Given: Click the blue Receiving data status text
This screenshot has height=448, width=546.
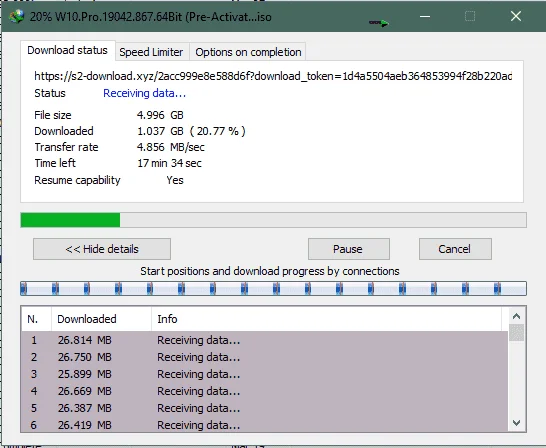Looking at the screenshot, I should coord(145,93).
